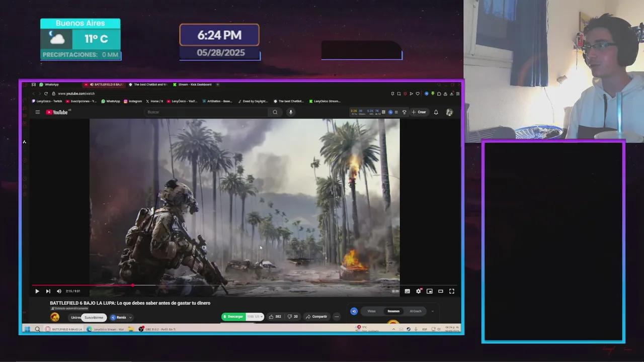Switch to LenyOsico Stream Edge taskbar window
This screenshot has width=644, height=362.
106,329
